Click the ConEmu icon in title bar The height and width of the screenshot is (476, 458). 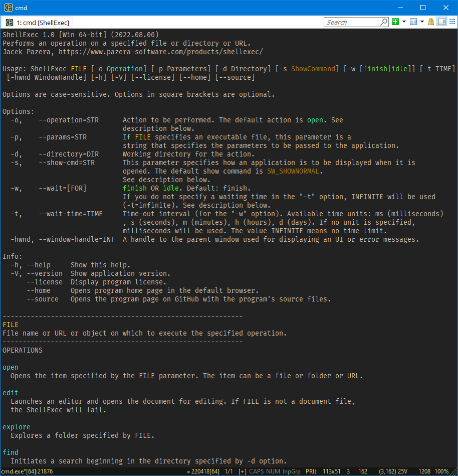coord(8,8)
